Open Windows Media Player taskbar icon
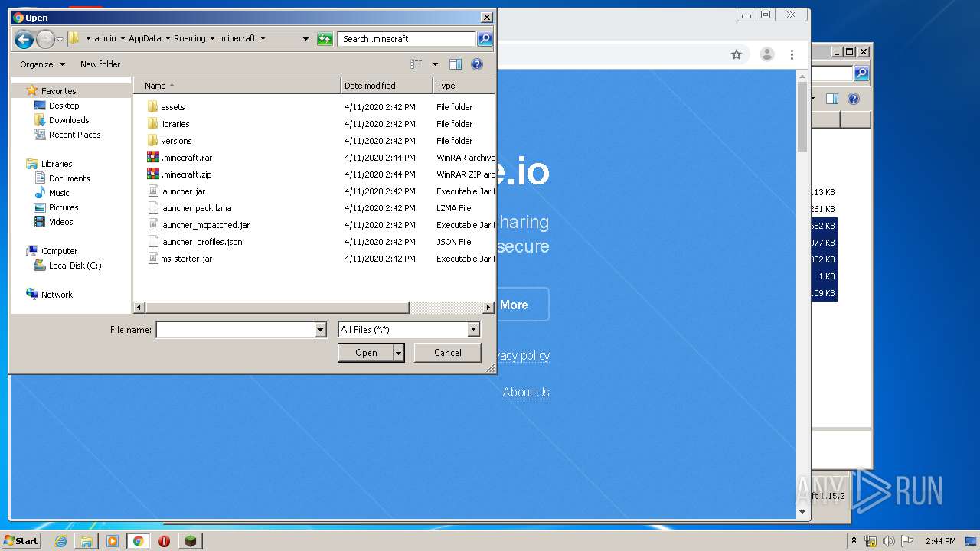The width and height of the screenshot is (980, 551). pos(113,541)
